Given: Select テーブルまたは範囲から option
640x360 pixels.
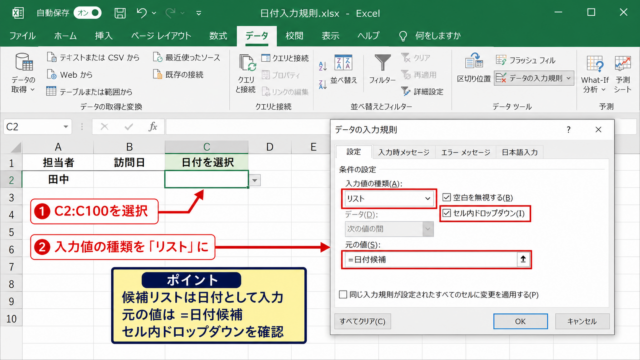Looking at the screenshot, I should [x=90, y=92].
